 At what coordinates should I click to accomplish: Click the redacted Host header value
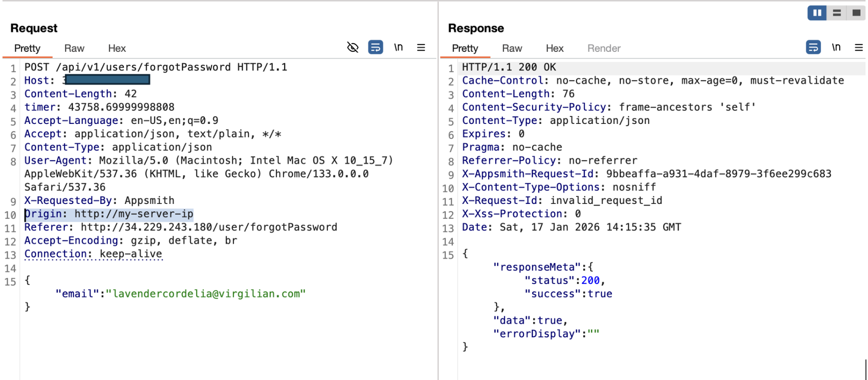coord(107,80)
